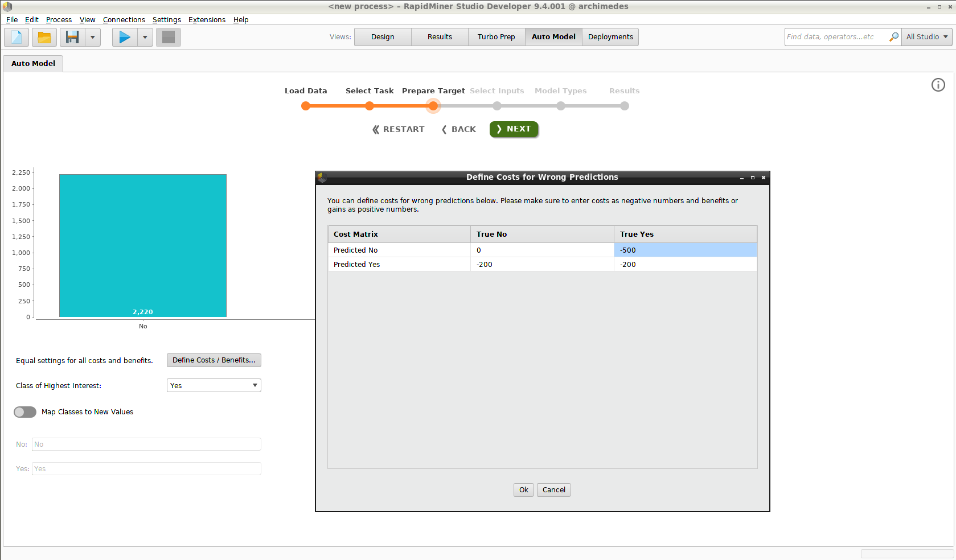Open the Edit menu
Image resolution: width=956 pixels, height=560 pixels.
click(x=32, y=19)
